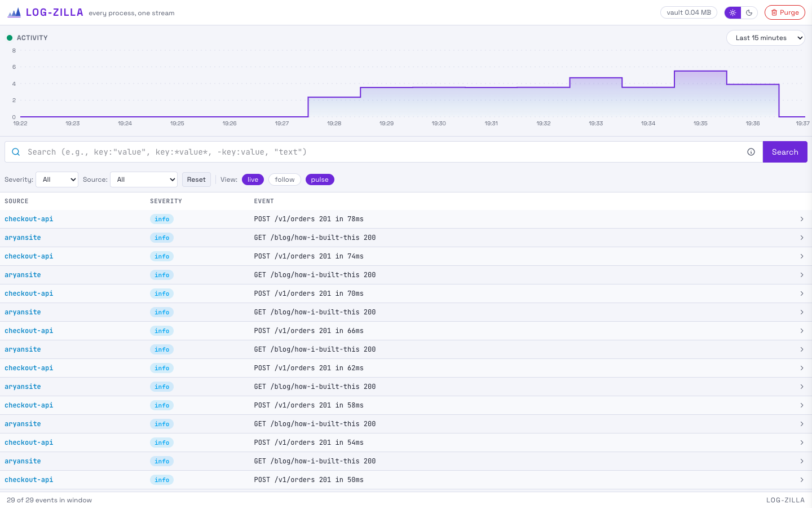Screen dimensions: 812x508
Task: Click the ACTIVITY section label
Action: (32, 38)
